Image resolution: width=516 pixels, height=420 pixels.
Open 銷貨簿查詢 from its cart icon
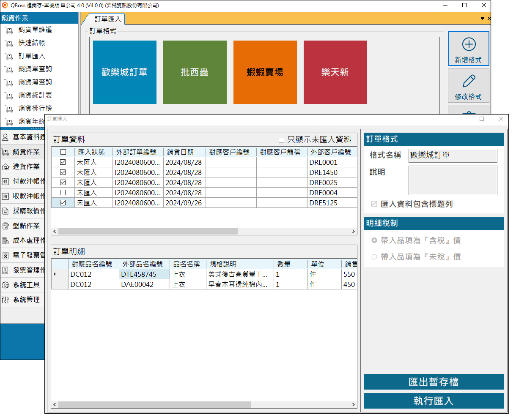coord(9,82)
